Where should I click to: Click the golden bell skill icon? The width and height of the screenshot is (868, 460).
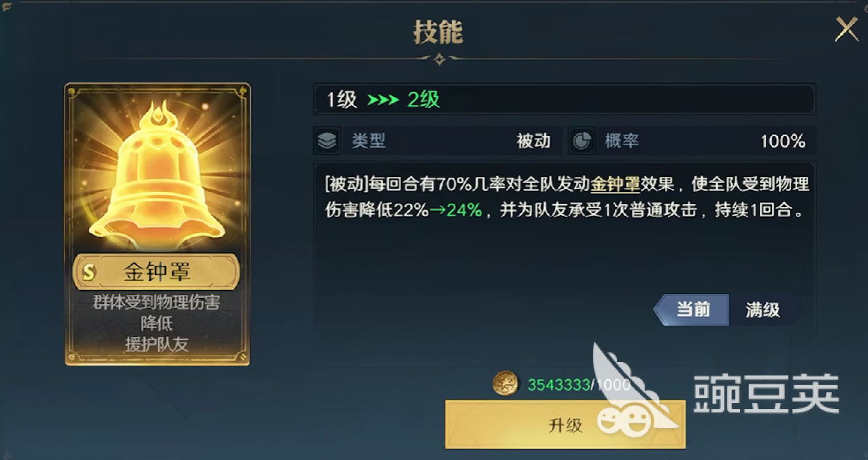(157, 177)
